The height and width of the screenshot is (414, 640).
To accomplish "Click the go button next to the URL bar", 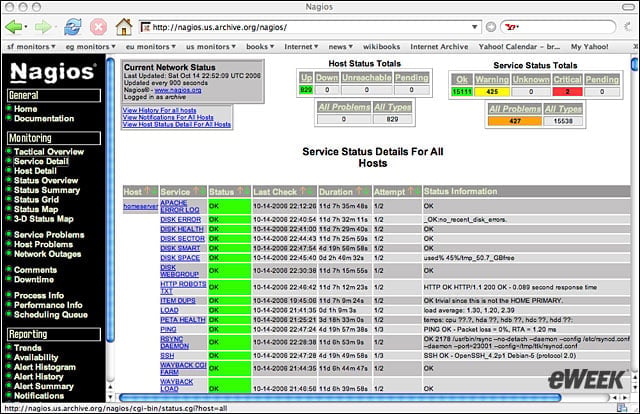I will point(491,27).
